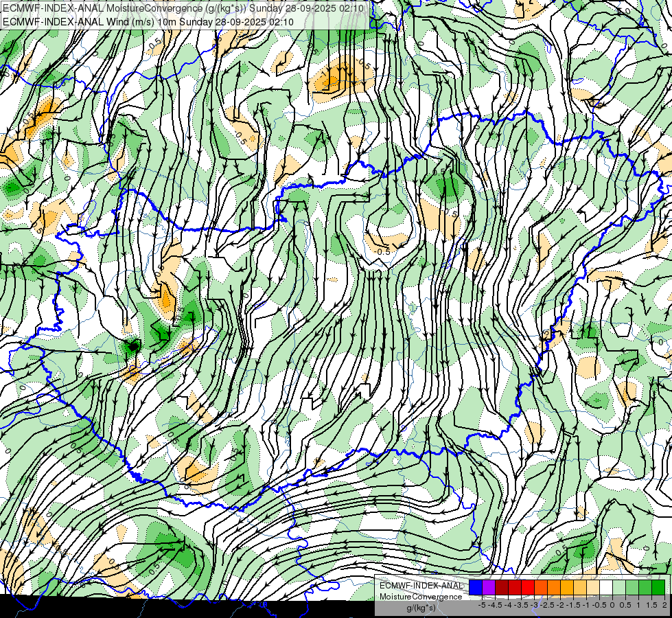The image size is (672, 618).
Task: Click the legend unit g/(kg*s)
Action: pyautogui.click(x=421, y=608)
